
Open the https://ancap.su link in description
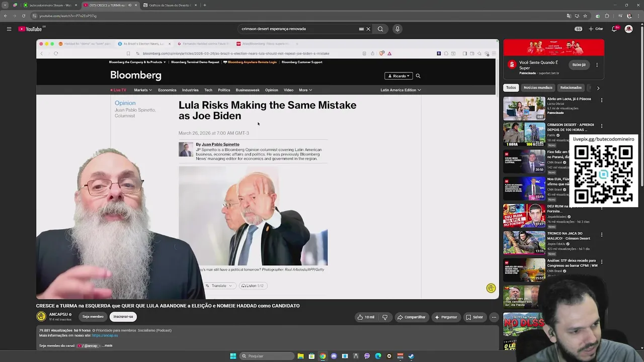pos(105,335)
